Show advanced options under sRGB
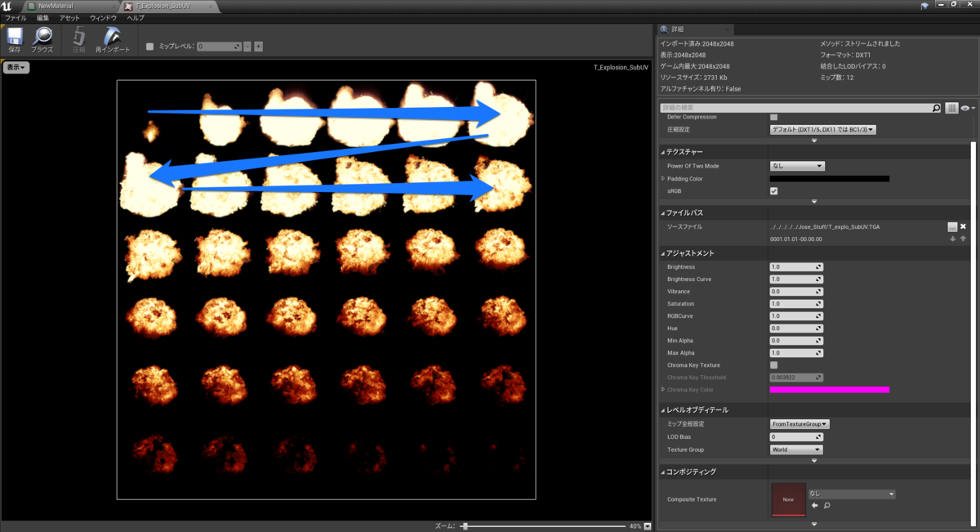 [814, 201]
